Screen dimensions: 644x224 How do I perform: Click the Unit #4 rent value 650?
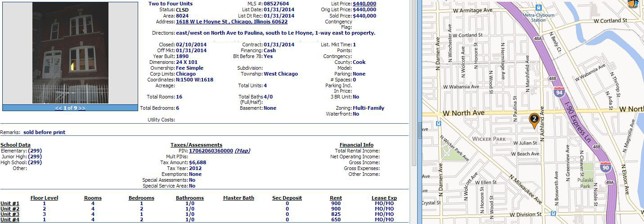pos(336,220)
